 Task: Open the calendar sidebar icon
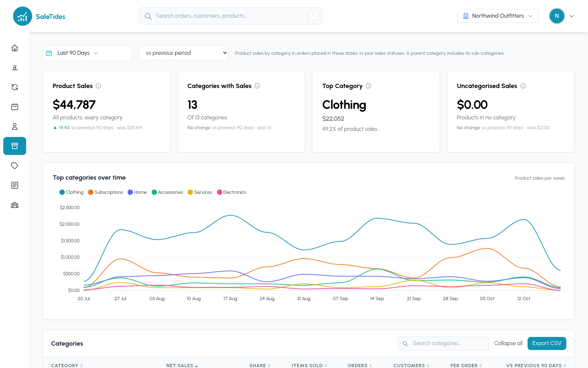pos(15,107)
